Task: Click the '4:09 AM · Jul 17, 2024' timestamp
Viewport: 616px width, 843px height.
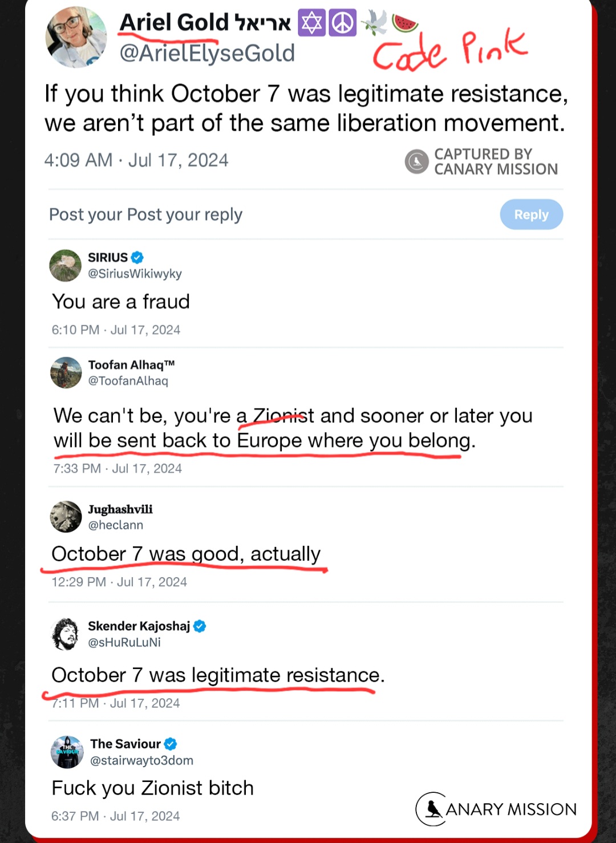Action: click(x=136, y=160)
